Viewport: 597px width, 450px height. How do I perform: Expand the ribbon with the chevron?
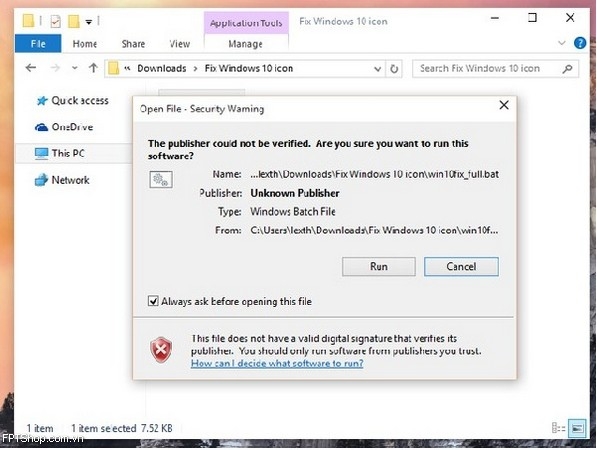coord(562,43)
